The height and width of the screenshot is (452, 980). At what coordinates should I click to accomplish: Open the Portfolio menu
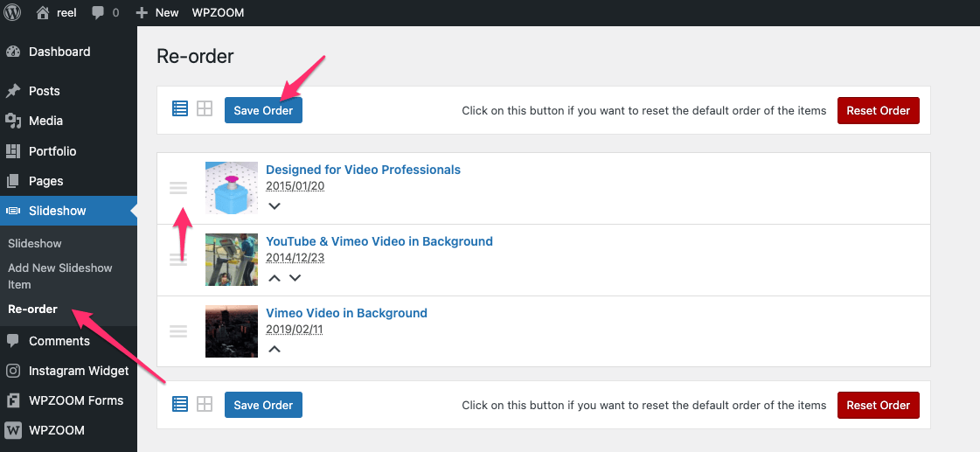point(52,151)
